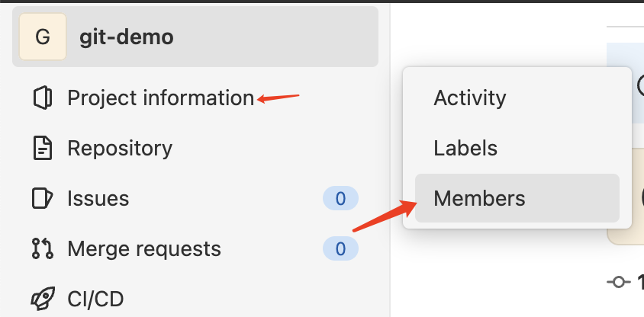Navigate to Merge requests
Image resolution: width=644 pixels, height=317 pixels.
point(144,248)
